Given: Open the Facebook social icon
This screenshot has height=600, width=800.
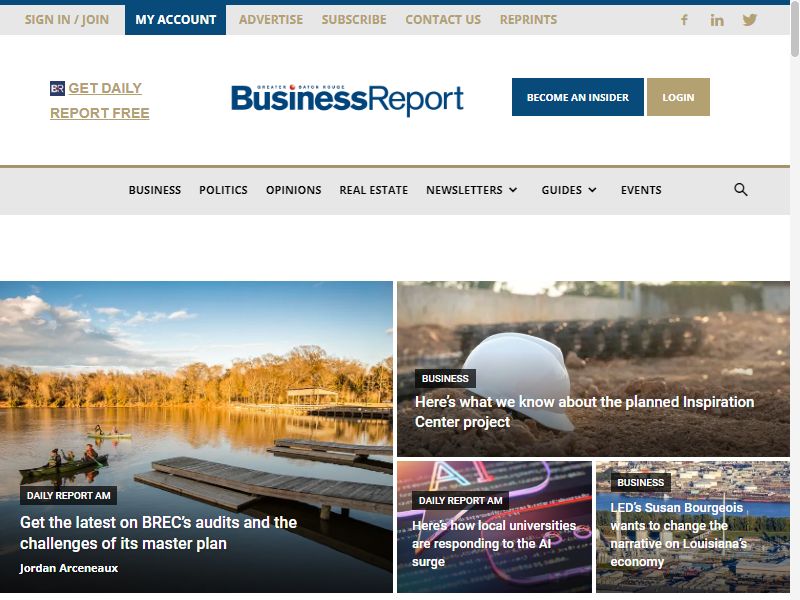Looking at the screenshot, I should coord(684,20).
